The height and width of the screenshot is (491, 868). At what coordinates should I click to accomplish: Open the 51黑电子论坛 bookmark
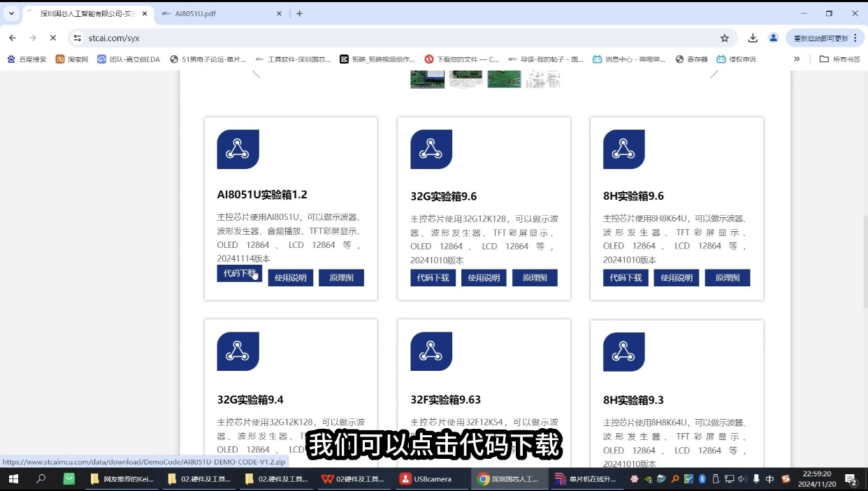coord(208,59)
